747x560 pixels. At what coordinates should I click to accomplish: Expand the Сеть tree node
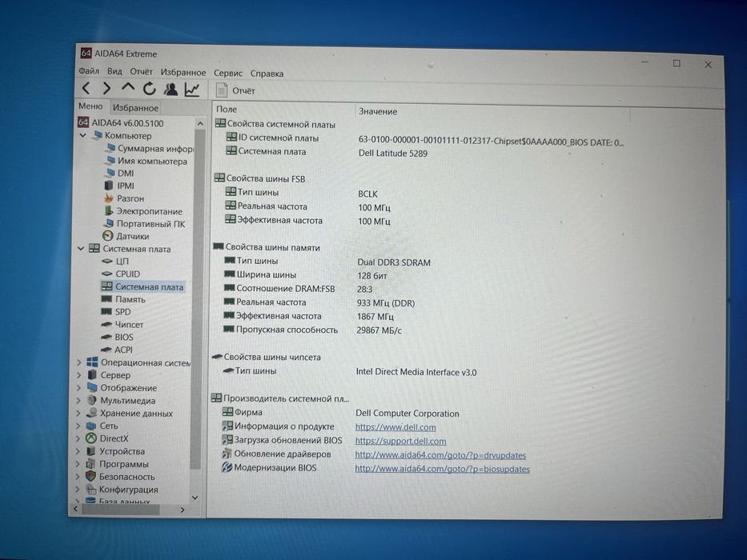78,426
